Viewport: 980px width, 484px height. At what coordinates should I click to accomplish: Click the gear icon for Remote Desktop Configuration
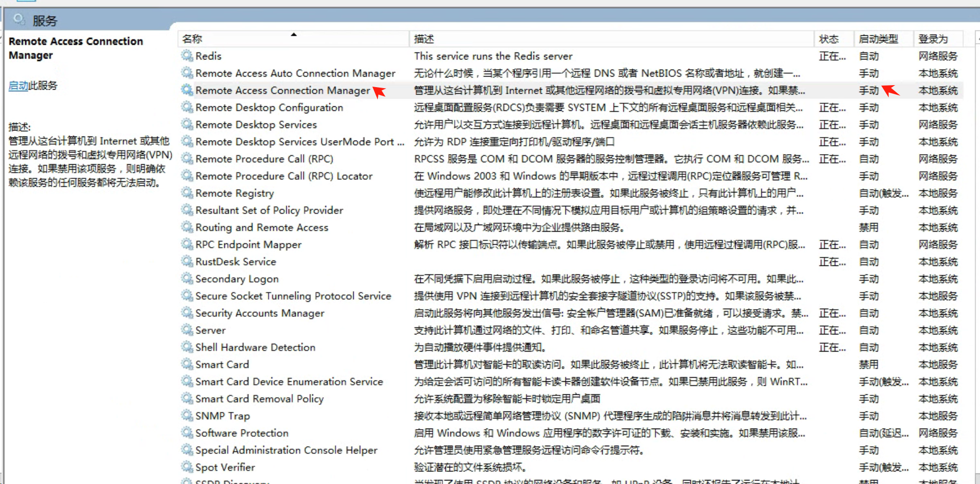click(187, 107)
